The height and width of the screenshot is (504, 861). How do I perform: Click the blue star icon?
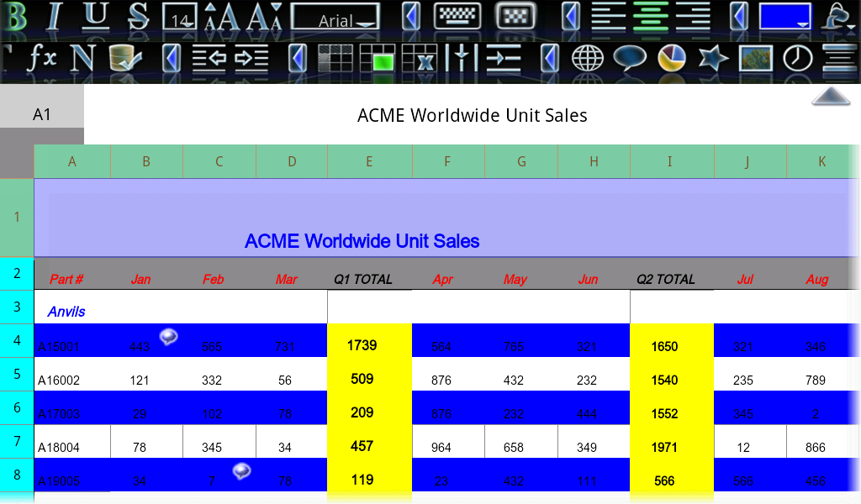pos(713,58)
